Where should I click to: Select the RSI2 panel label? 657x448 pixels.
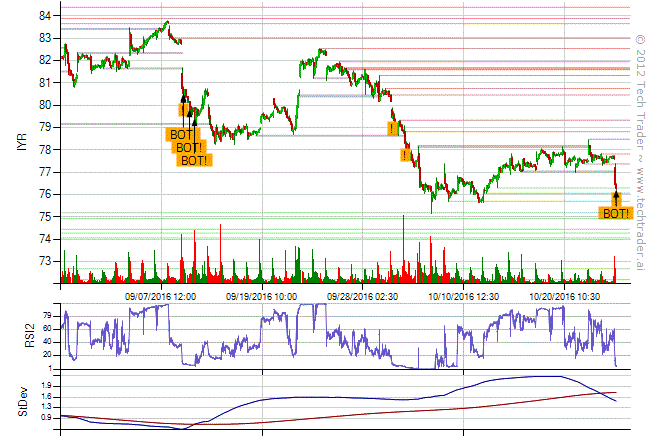22,335
